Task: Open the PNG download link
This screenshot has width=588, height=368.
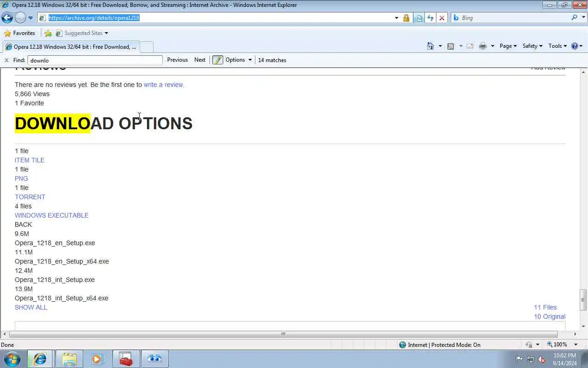Action: [21, 178]
